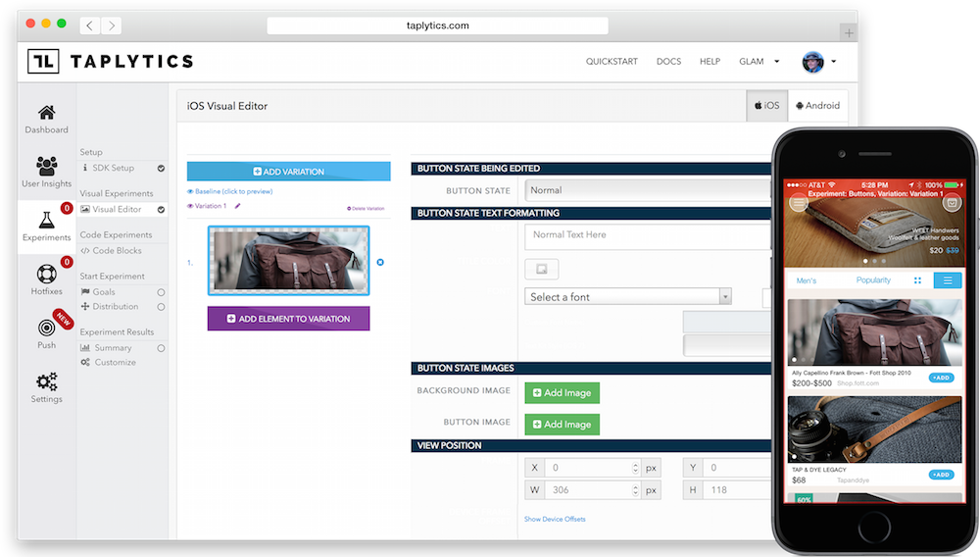Click the user avatar picture
The width and height of the screenshot is (980, 557).
tap(812, 61)
